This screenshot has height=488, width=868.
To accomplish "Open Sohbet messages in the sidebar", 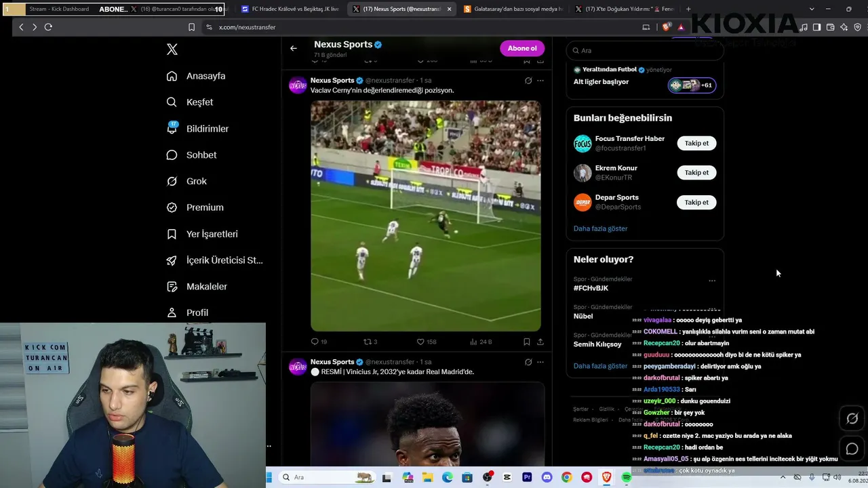I will [x=191, y=155].
